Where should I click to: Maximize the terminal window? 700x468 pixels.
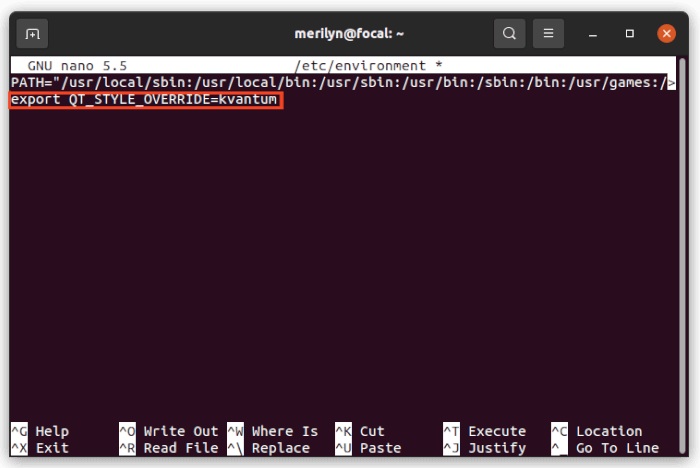629,33
